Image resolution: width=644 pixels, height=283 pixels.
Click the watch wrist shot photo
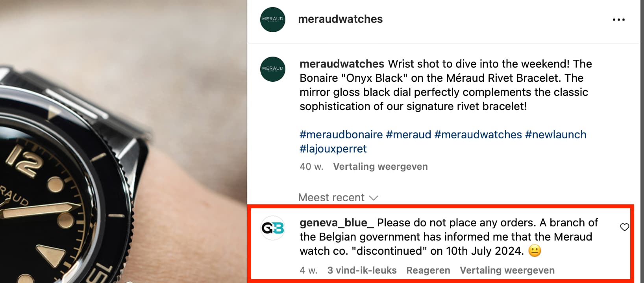click(x=123, y=141)
